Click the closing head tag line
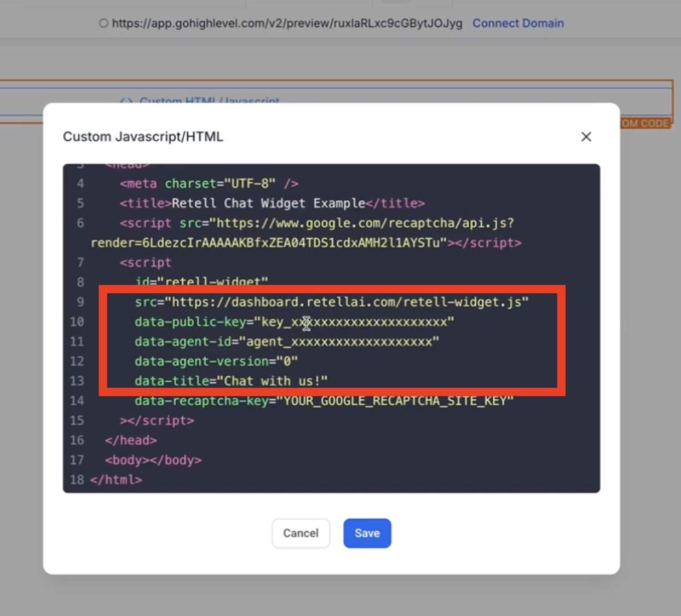Image resolution: width=681 pixels, height=616 pixels. [x=131, y=440]
